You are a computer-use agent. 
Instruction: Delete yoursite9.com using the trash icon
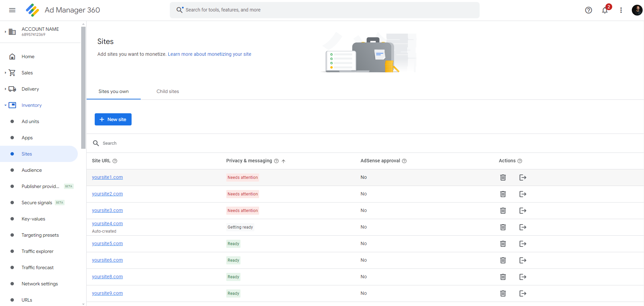point(503,293)
